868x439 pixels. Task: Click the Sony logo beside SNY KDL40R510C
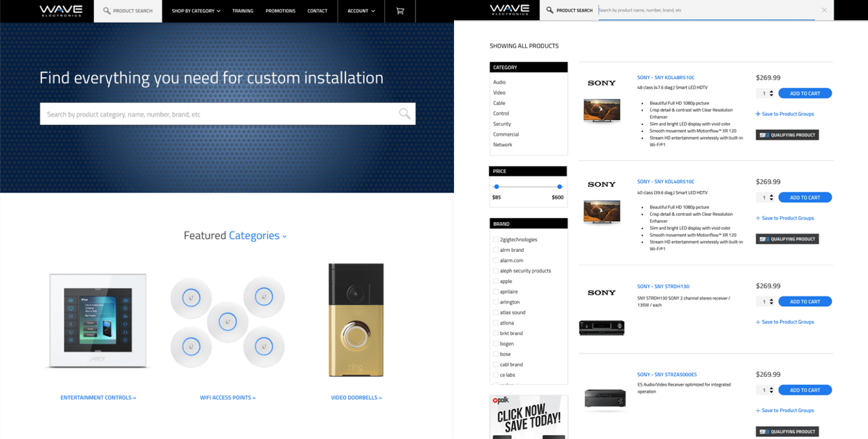[602, 185]
